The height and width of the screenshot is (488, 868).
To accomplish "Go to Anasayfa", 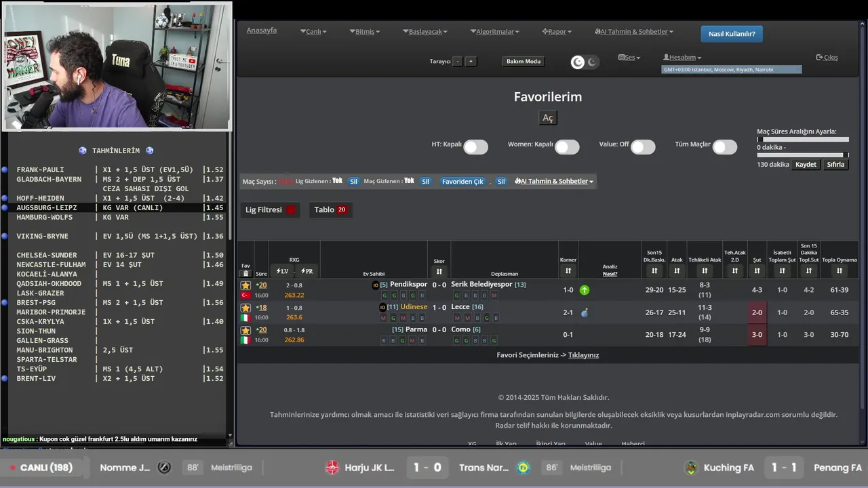I will click(262, 30).
